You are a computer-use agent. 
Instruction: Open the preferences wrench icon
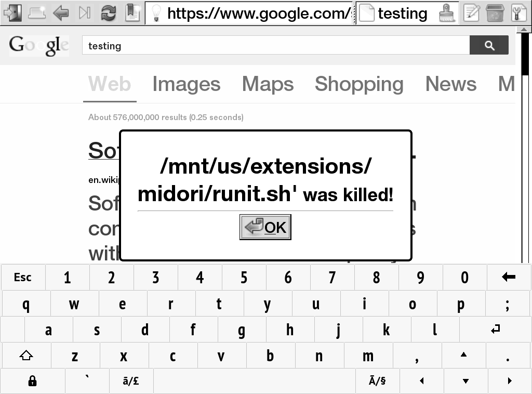click(518, 12)
